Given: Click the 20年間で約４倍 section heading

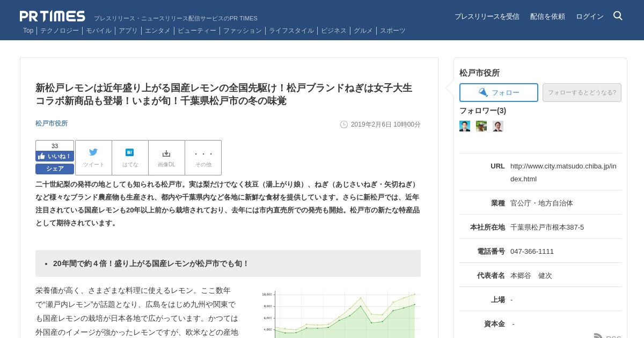Looking at the screenshot, I should pyautogui.click(x=151, y=263).
